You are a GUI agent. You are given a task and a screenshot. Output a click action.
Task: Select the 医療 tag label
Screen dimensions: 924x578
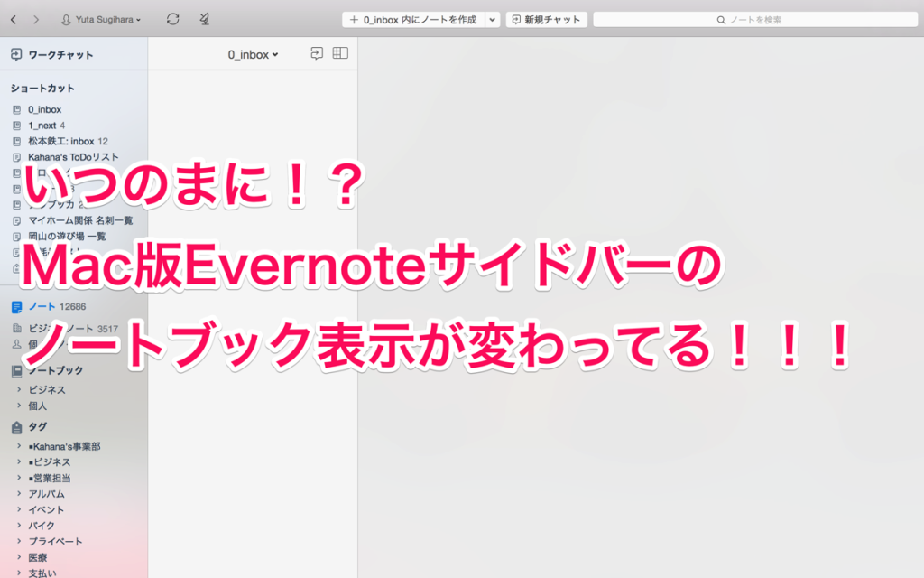pos(38,557)
